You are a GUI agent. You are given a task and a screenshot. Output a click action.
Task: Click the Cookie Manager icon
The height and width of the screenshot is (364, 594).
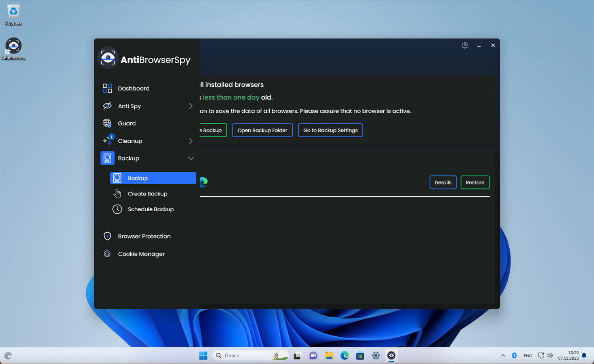tap(107, 254)
